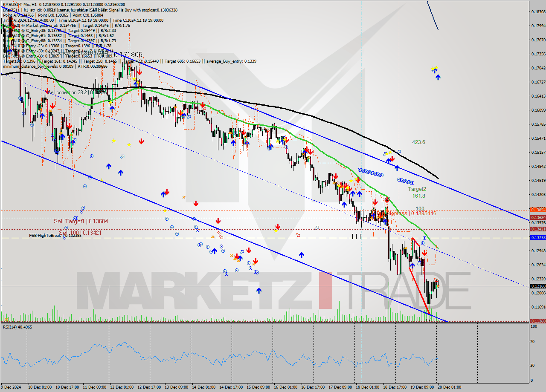
Task: Click the blue up arrow below top-right yellow stars
Action: tap(438, 77)
